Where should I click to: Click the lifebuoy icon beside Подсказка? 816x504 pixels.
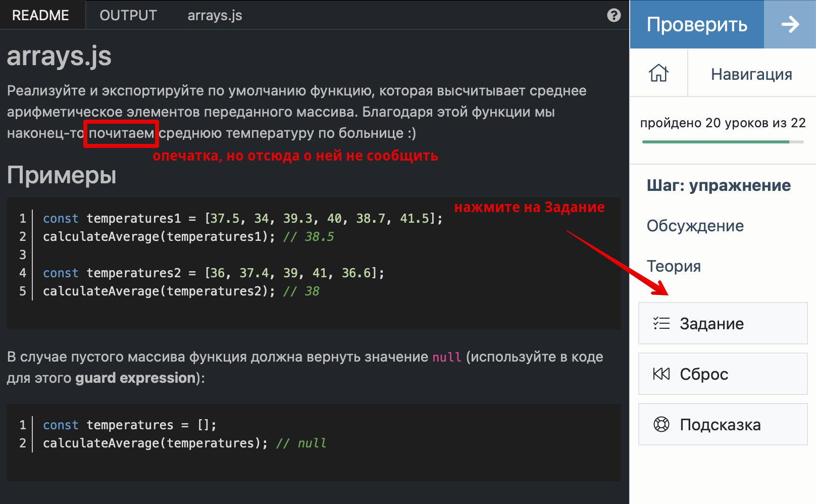tap(661, 424)
